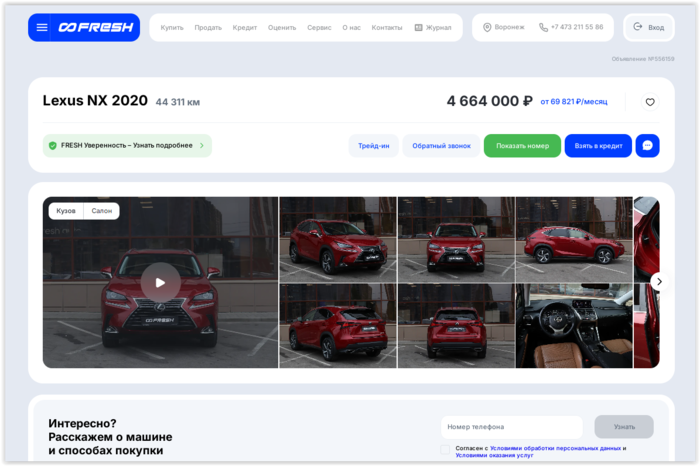The height and width of the screenshot is (466, 700).
Task: Open the О нас menu item
Action: [x=351, y=28]
